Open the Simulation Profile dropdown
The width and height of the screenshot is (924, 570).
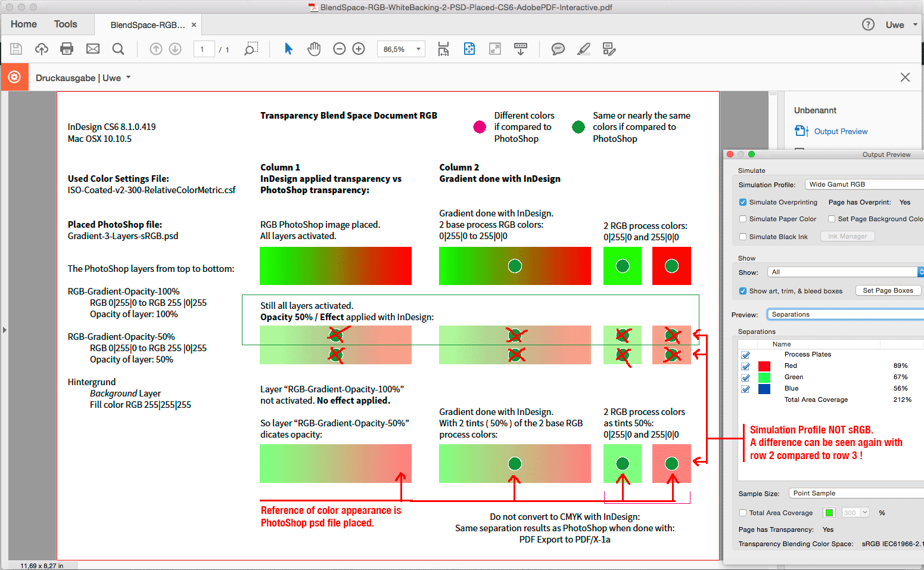(864, 184)
